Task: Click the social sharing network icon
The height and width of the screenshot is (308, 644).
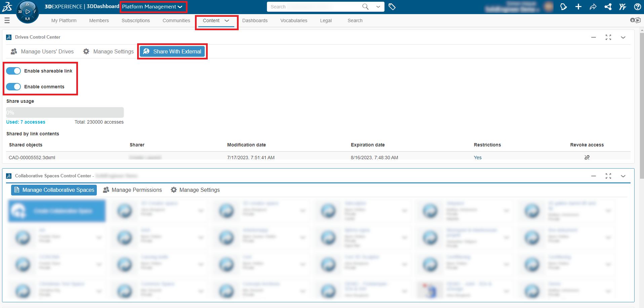Action: click(608, 7)
